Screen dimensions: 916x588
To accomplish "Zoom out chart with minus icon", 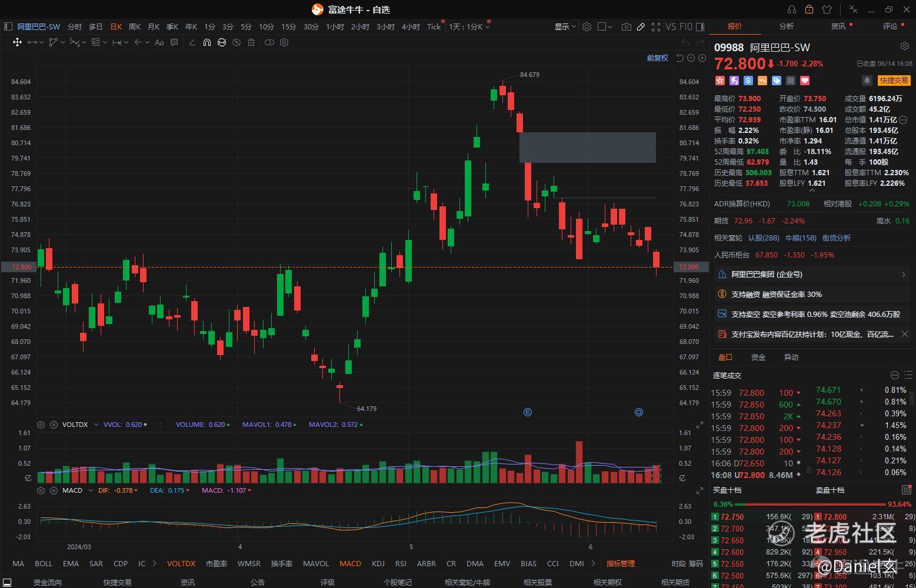I will (691, 58).
